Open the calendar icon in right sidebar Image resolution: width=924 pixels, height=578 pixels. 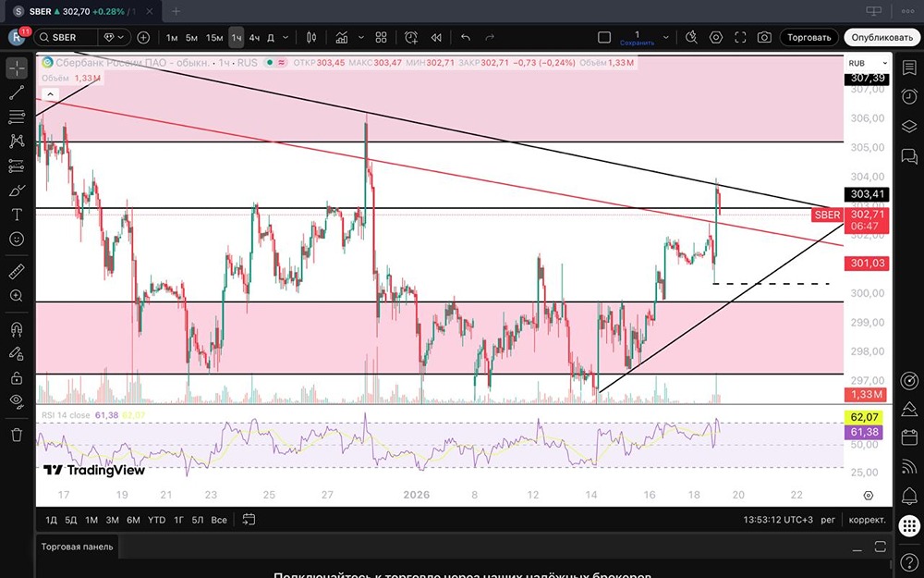909,437
